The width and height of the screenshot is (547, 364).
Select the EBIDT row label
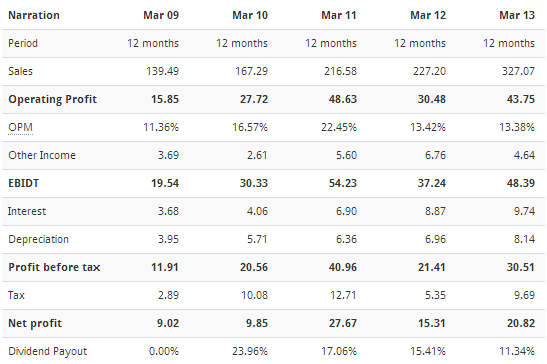[x=24, y=183]
